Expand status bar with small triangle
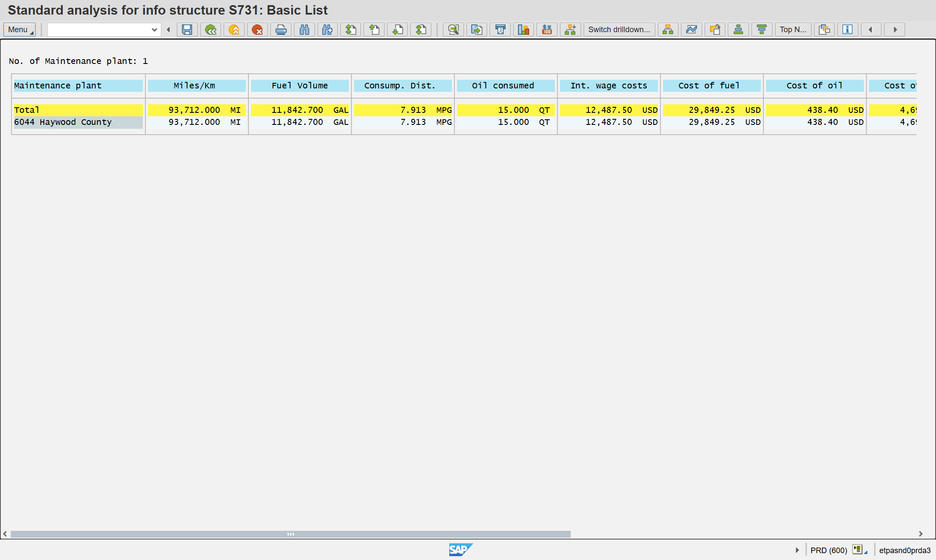 point(797,550)
